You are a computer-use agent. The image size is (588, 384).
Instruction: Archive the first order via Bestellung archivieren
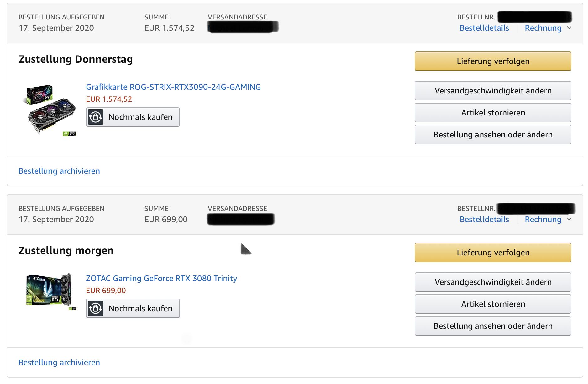59,171
